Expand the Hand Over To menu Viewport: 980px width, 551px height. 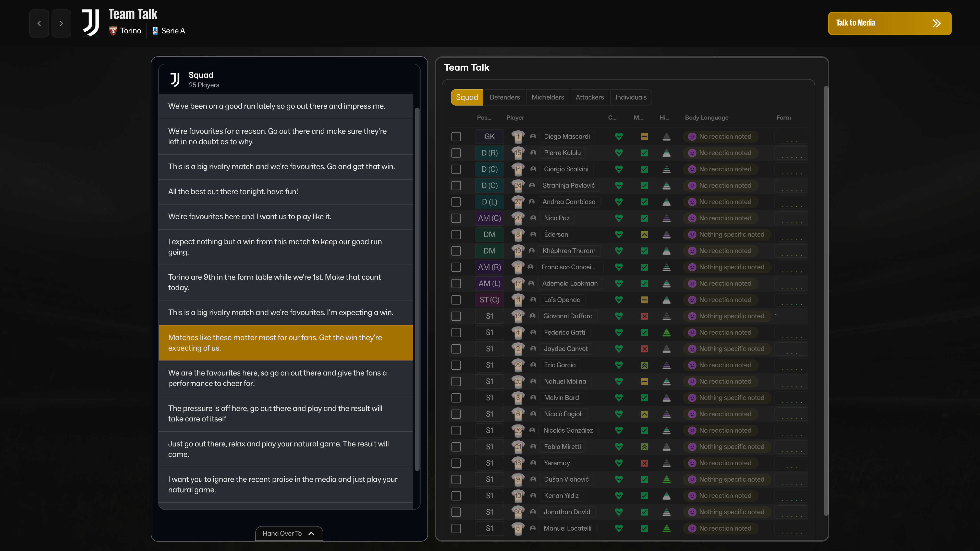pyautogui.click(x=289, y=533)
